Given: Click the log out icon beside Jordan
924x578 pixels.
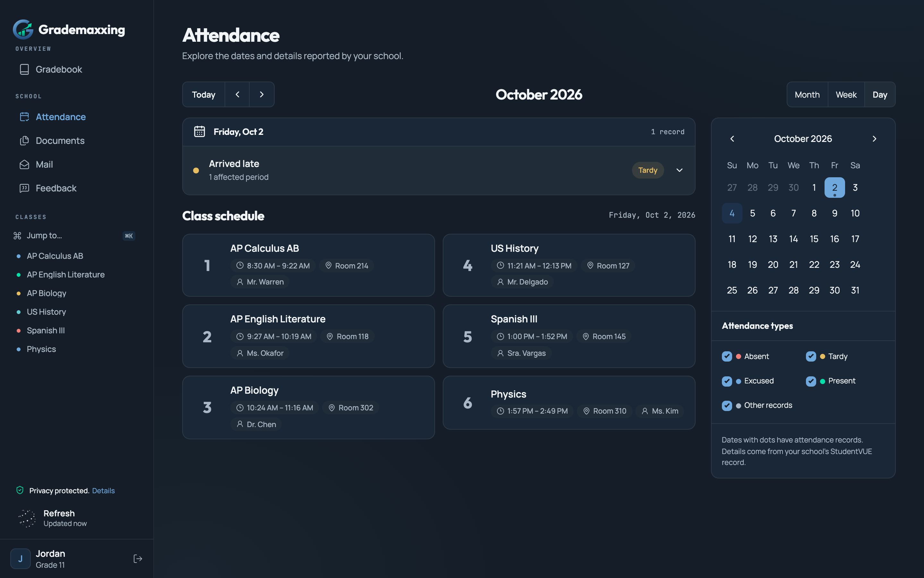Looking at the screenshot, I should pyautogui.click(x=138, y=558).
